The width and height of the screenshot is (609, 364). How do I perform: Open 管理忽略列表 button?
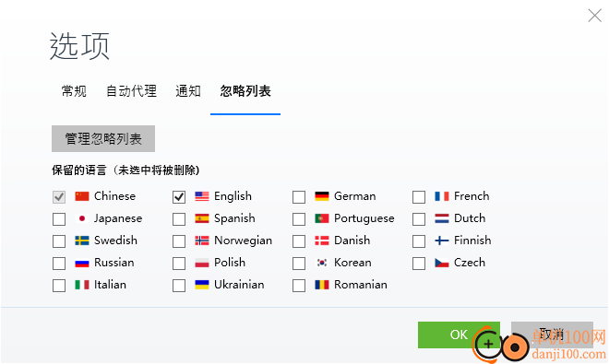103,138
